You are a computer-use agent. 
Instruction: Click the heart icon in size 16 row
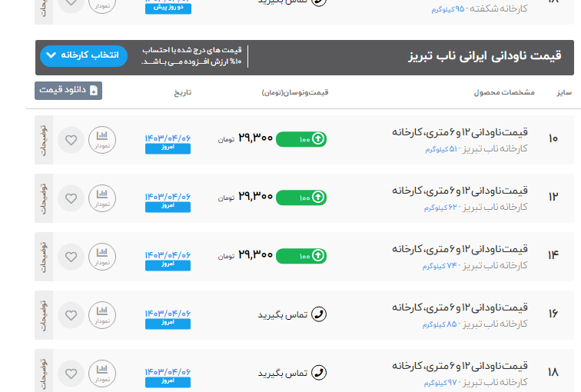(71, 314)
